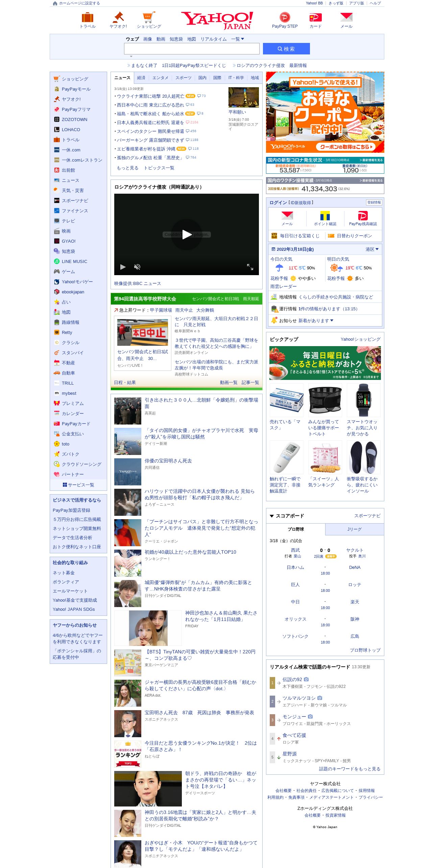This screenshot has width=434, height=868.
Task: Click ゲーム controller sidebar icon
Action: [x=57, y=271]
